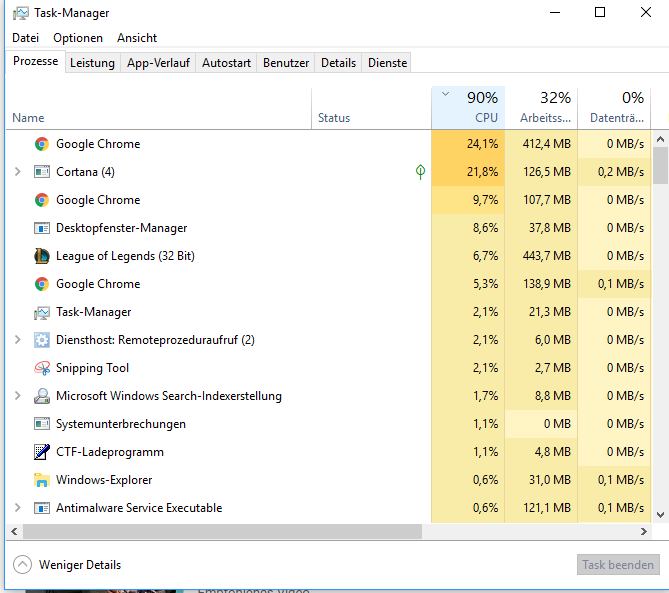Click the Windows Search-Indexerstellung icon
The image size is (669, 593).
click(x=42, y=396)
